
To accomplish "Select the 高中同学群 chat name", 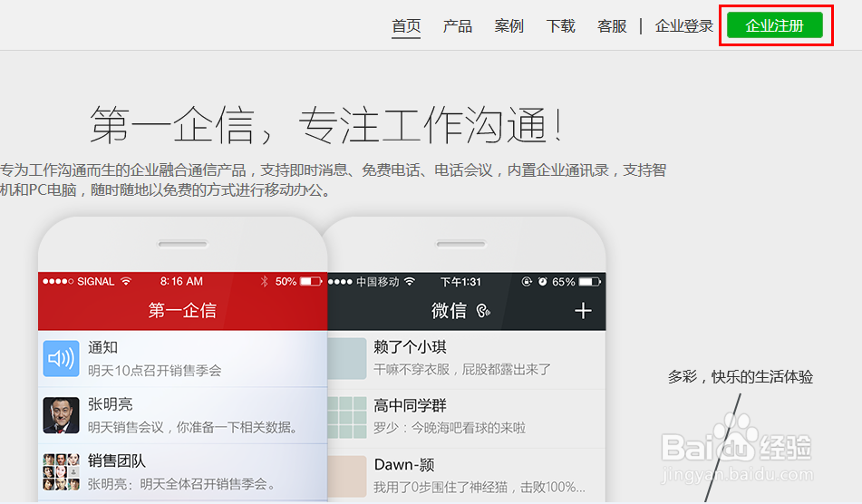I will point(410,405).
